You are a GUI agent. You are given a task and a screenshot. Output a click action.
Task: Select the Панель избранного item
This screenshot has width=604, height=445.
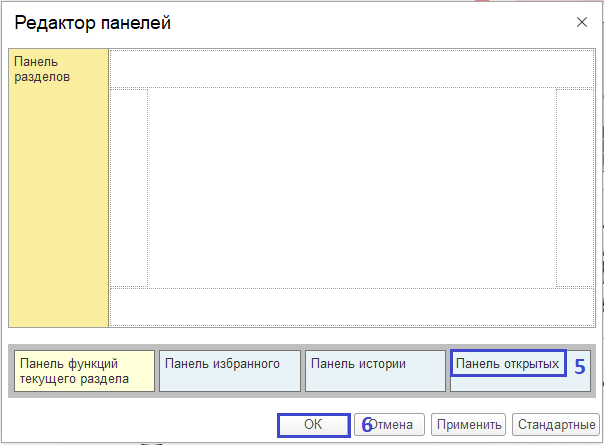229,370
